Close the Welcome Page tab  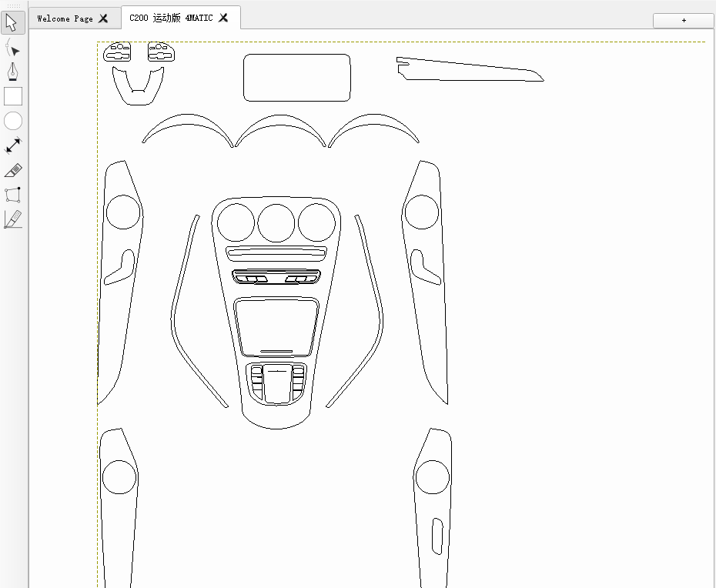(x=104, y=18)
